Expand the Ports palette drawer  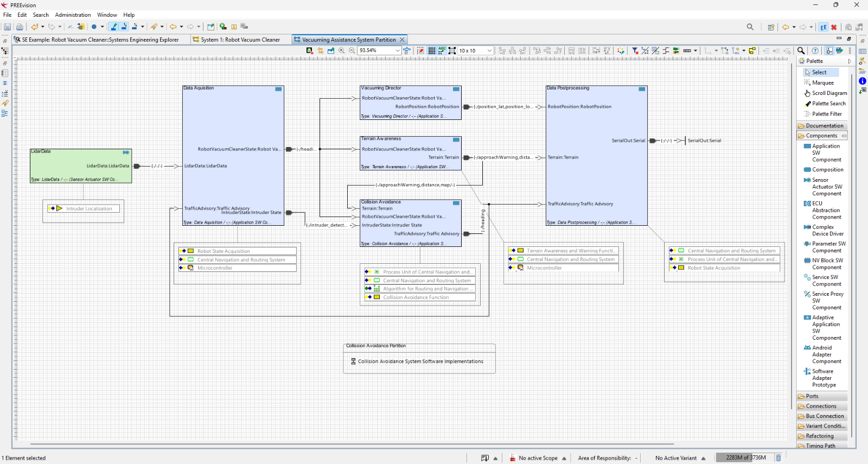coord(822,396)
